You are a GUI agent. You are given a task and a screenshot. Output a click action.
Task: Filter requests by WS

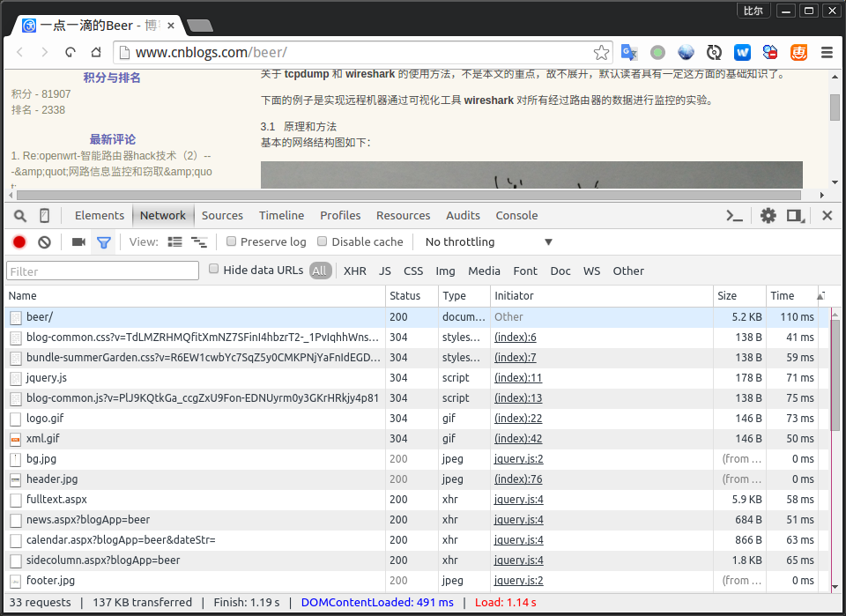coord(591,271)
